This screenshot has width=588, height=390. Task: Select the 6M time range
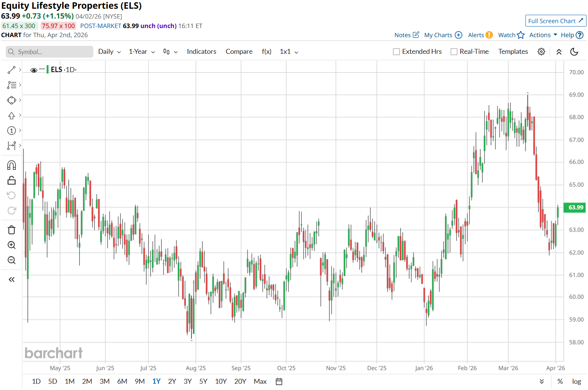coord(122,381)
